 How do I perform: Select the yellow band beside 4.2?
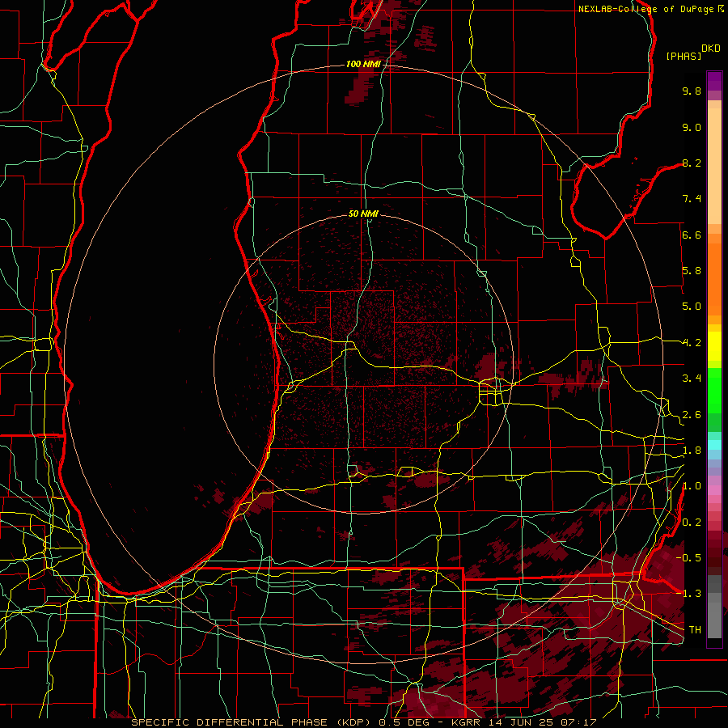pos(714,346)
